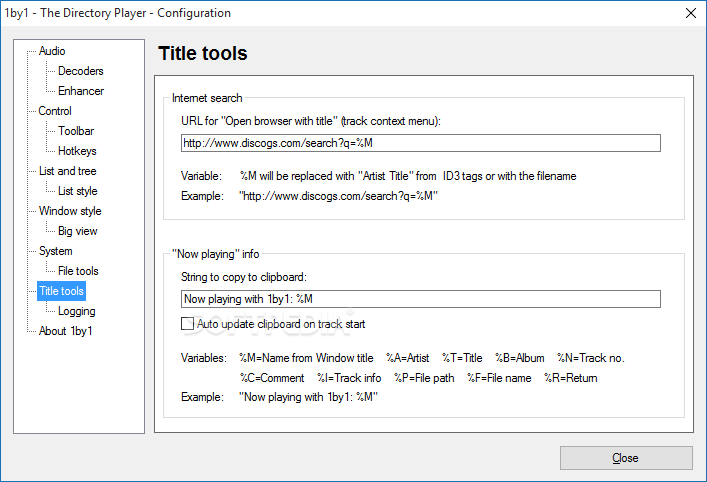The width and height of the screenshot is (707, 482).
Task: Open the Control settings page
Action: 55,111
